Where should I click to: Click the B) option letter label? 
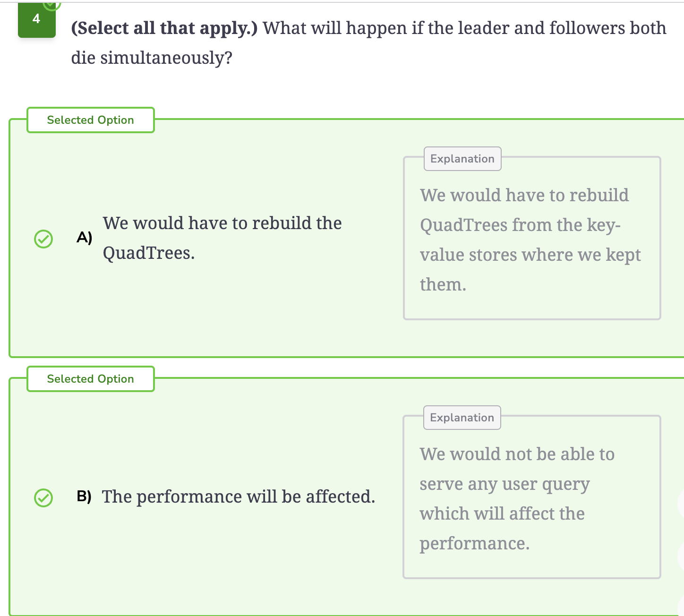click(84, 496)
